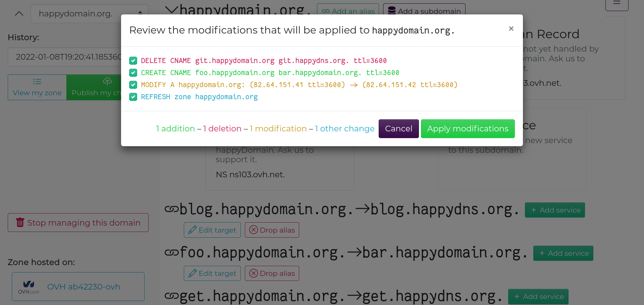Click the Publish my changes cloud icon
644x305 pixels.
[x=107, y=81]
